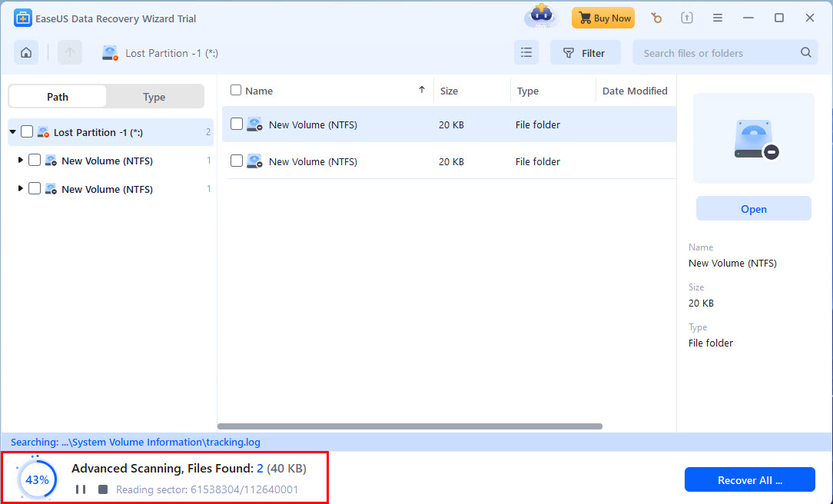
Task: Click the robot assistant icon
Action: coord(540,17)
